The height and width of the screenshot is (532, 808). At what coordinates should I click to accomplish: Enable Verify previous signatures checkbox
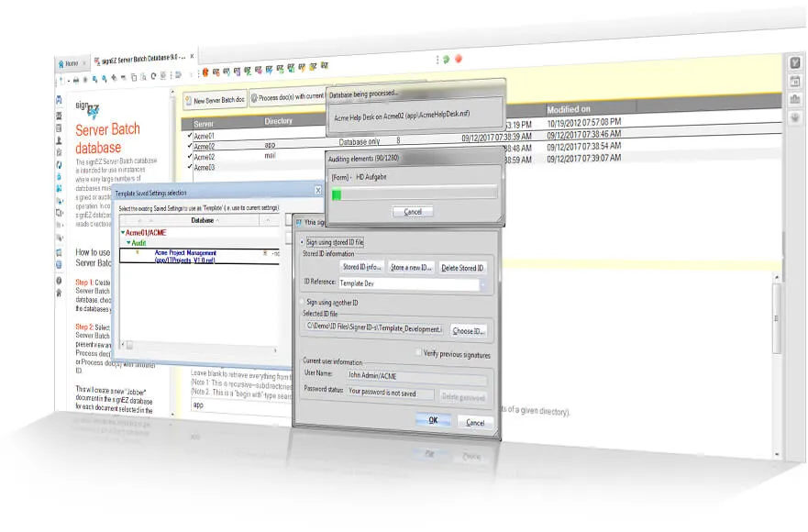click(x=418, y=352)
